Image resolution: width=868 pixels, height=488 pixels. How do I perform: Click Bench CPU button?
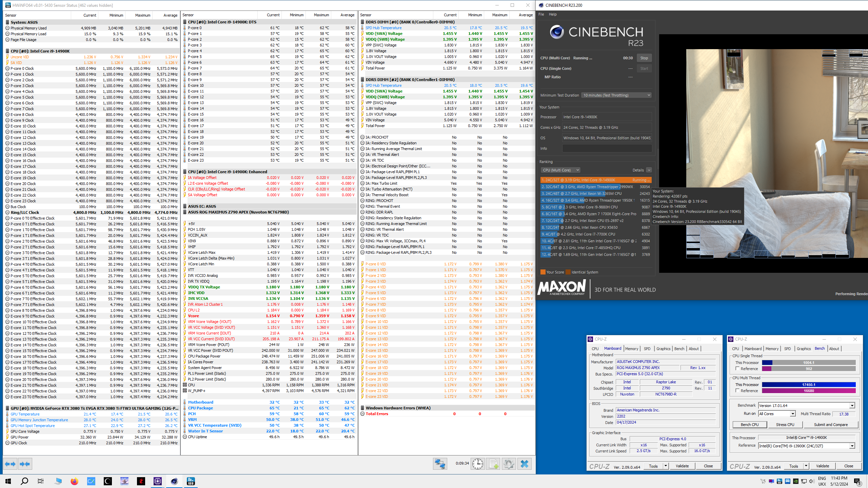(x=750, y=425)
